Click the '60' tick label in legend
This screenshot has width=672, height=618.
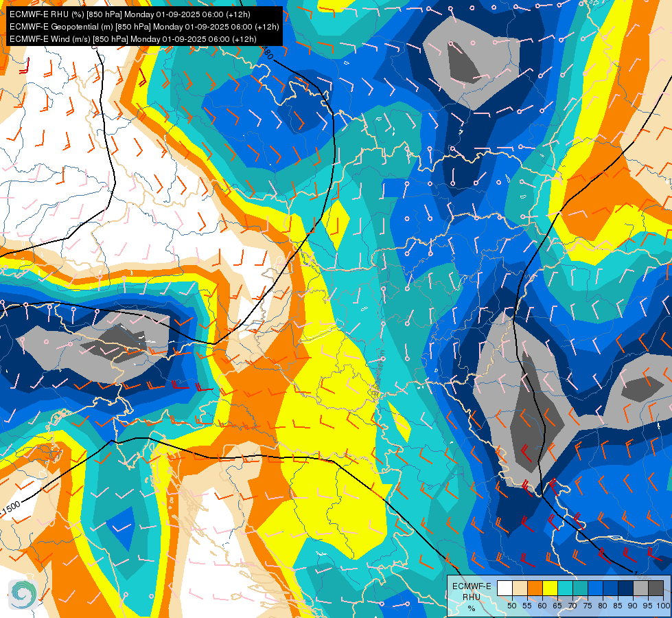(x=542, y=606)
